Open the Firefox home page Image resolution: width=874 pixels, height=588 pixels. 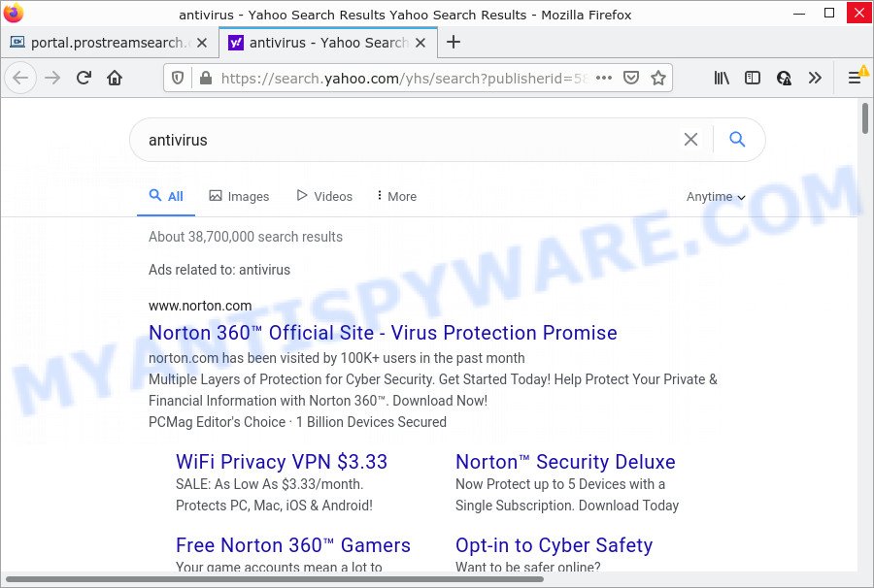[x=115, y=78]
